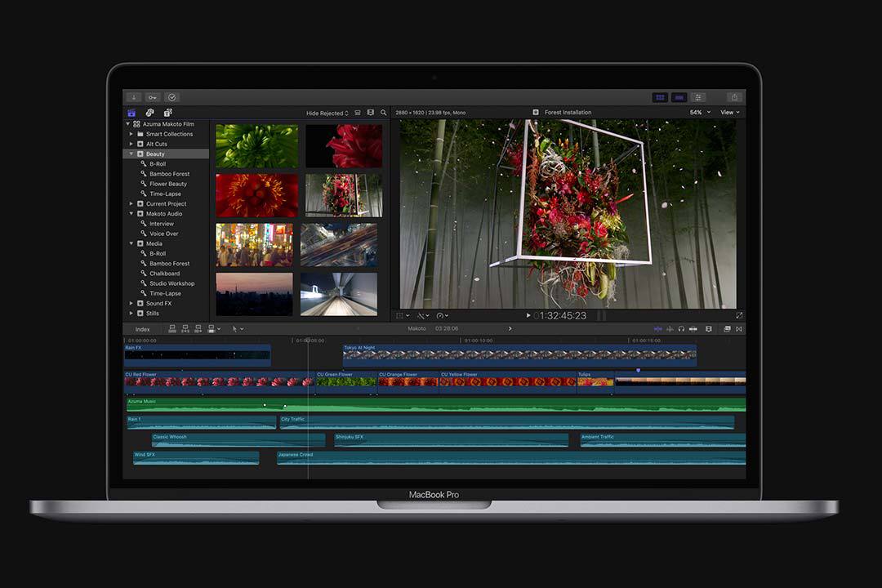Insert clip into the timeline icon
The width and height of the screenshot is (882, 588).
pyautogui.click(x=185, y=328)
